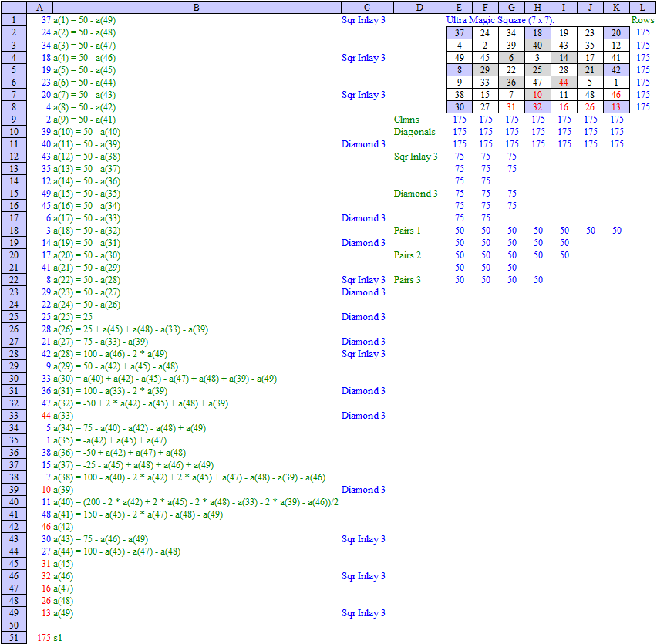Image resolution: width=657 pixels, height=644 pixels.
Task: Click 'Sqr Inlay 3' in row 22 column C
Action: coord(363,280)
